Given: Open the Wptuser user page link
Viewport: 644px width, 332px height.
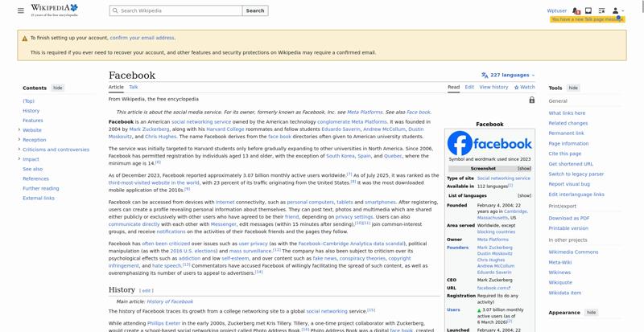Looking at the screenshot, I should [x=556, y=10].
